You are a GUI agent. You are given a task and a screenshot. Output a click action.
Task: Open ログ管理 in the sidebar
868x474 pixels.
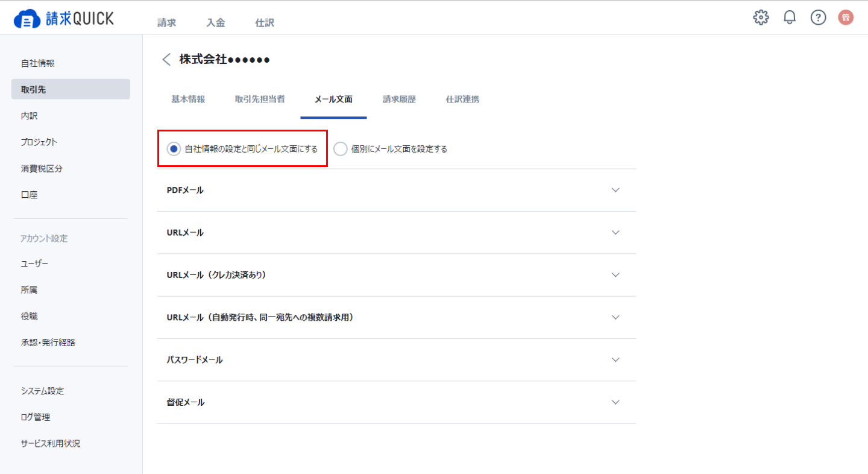[35, 417]
